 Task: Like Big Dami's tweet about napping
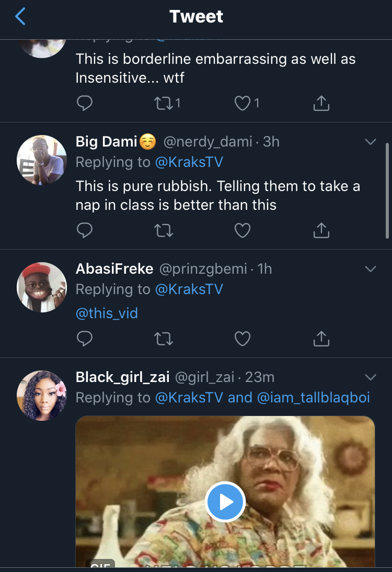click(x=242, y=230)
